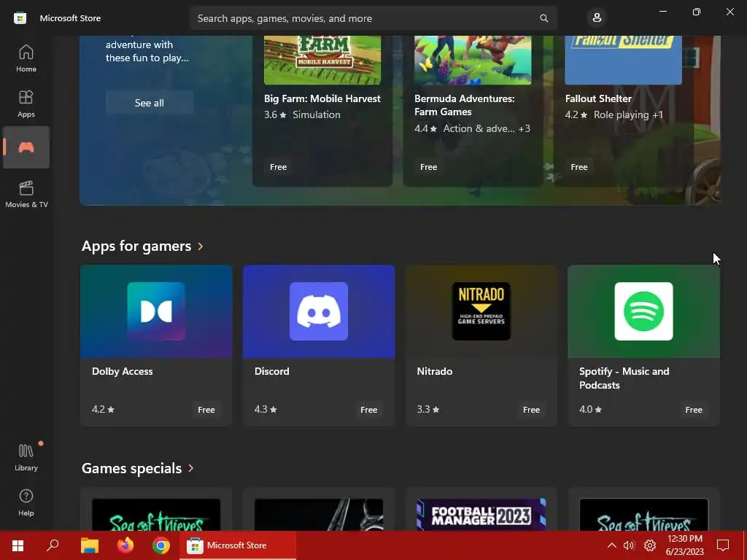Click Free button on Discord card

point(368,410)
